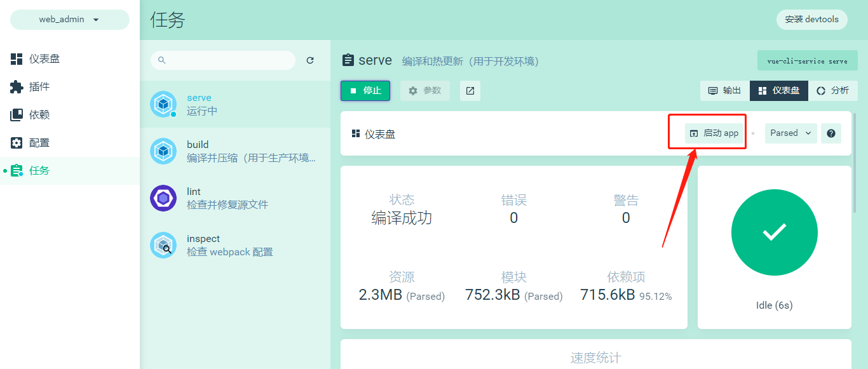The height and width of the screenshot is (369, 868).
Task: Click the 启动 app button
Action: [x=714, y=133]
